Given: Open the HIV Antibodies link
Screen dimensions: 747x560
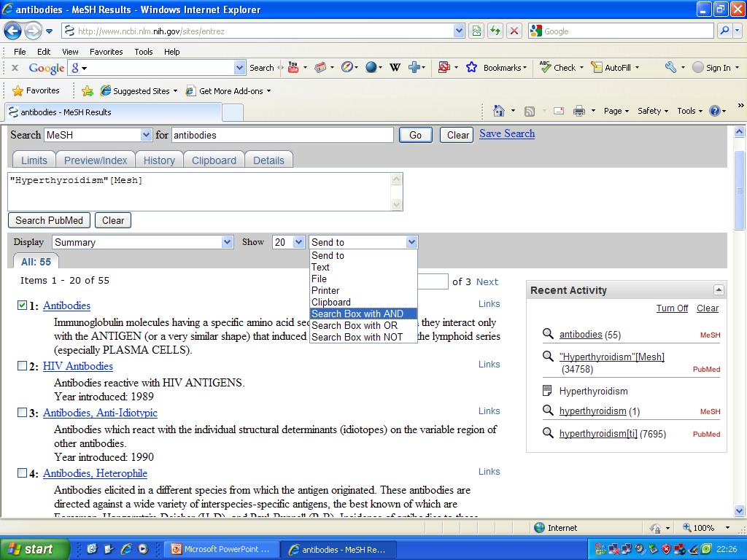Looking at the screenshot, I should pyautogui.click(x=77, y=366).
